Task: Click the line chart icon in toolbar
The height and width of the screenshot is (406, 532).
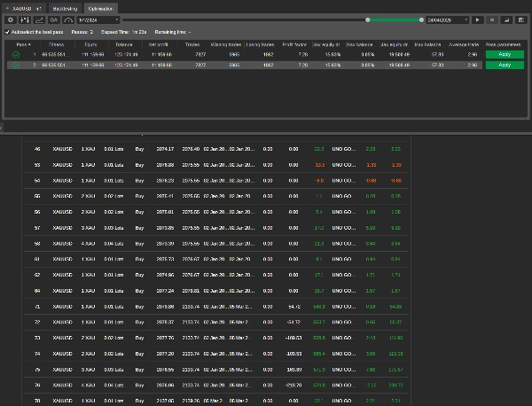Action: pyautogui.click(x=39, y=19)
